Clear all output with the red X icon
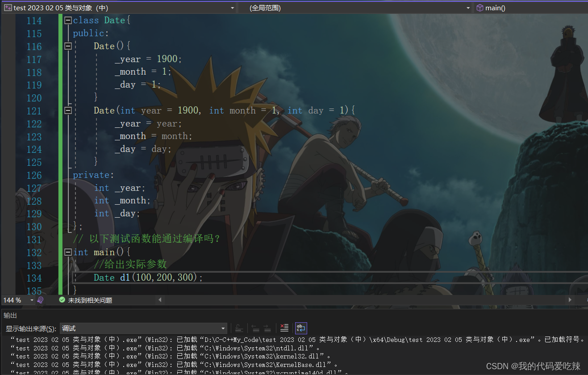588x375 pixels. pos(284,328)
